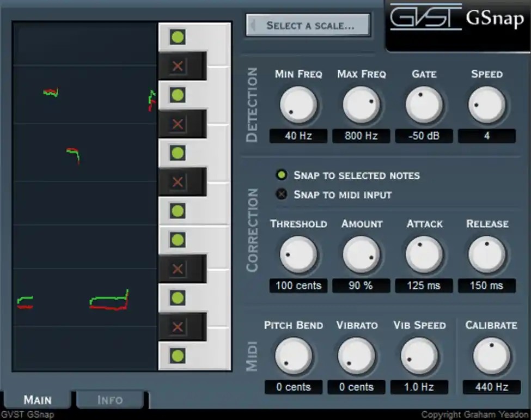Click the detection Speed knob

pos(487,105)
